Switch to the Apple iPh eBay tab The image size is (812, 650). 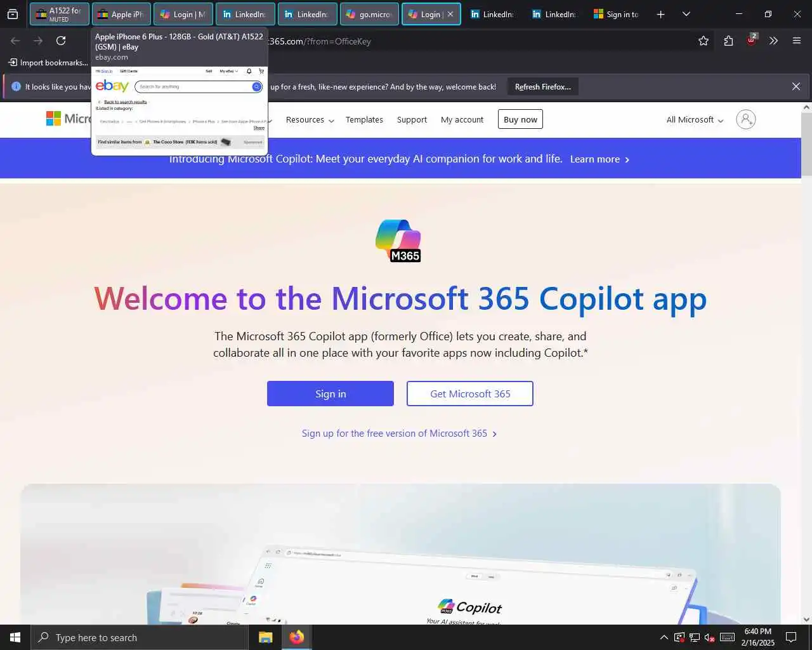[x=121, y=14]
